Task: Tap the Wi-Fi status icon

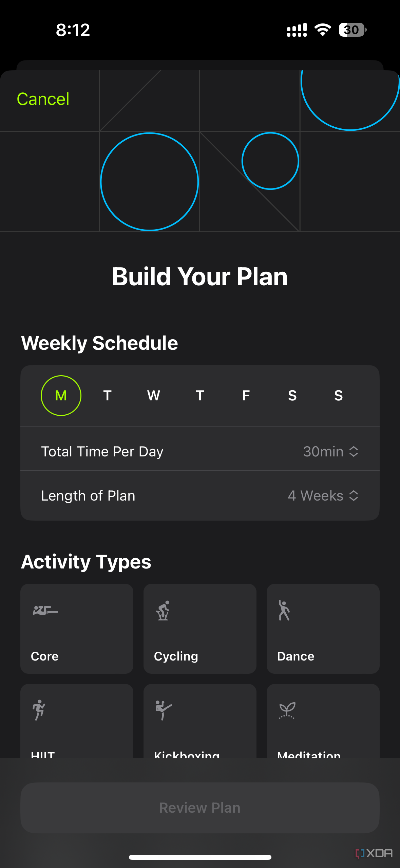Action: tap(323, 30)
